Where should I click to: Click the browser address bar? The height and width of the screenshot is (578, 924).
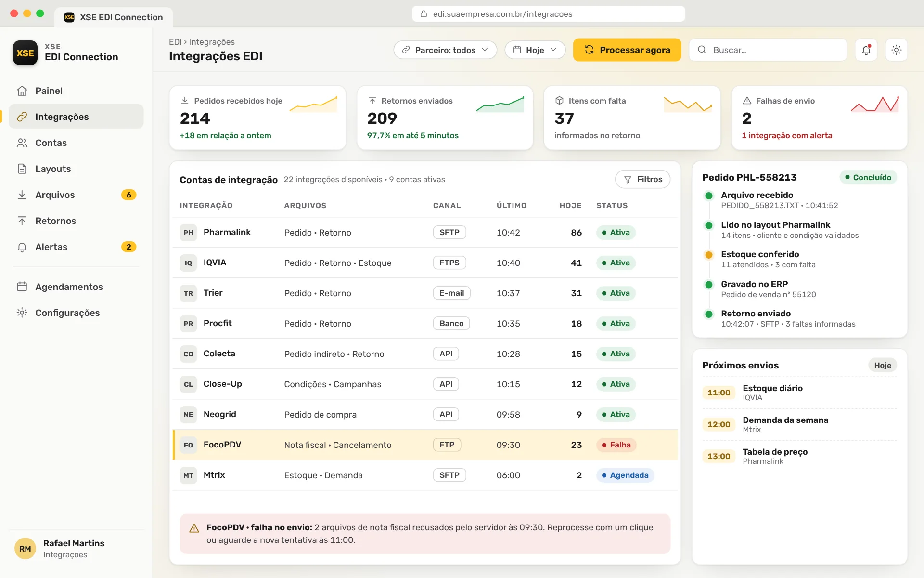[x=548, y=14]
